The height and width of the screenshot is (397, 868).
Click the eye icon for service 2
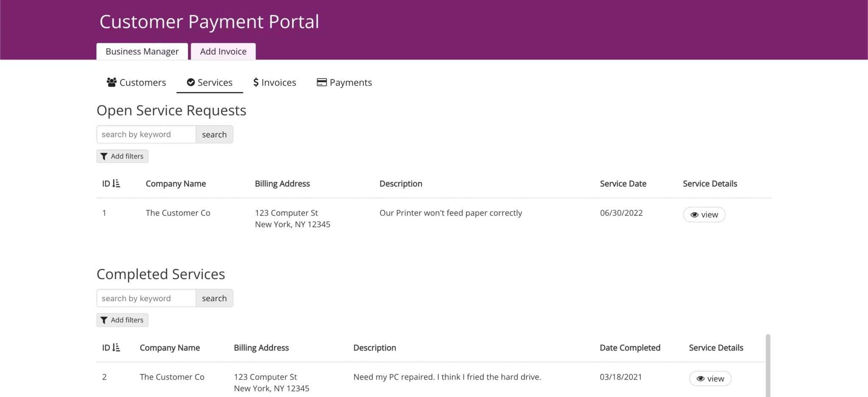tap(700, 379)
